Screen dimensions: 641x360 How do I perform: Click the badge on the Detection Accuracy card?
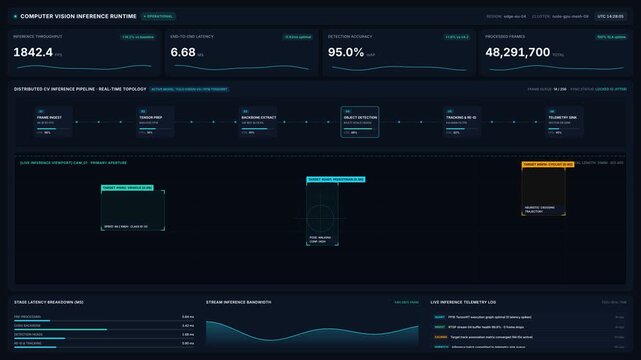point(457,37)
